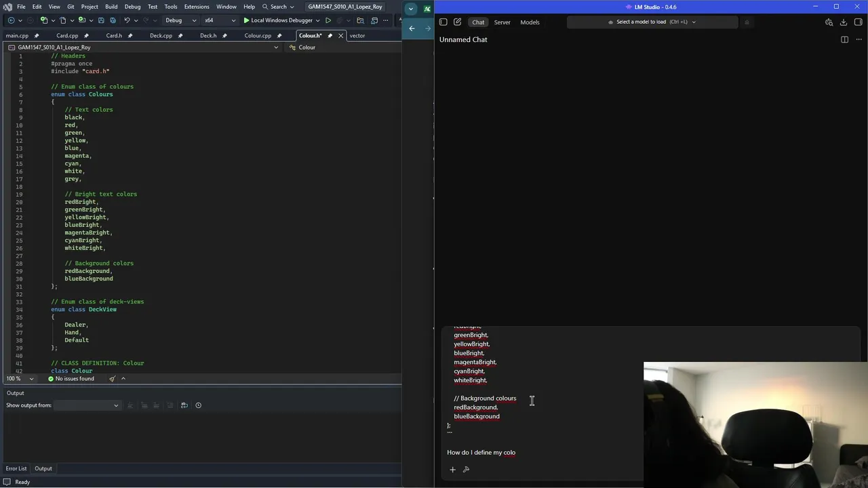
Task: Switch to the Colour.cpp tab
Action: pos(258,35)
